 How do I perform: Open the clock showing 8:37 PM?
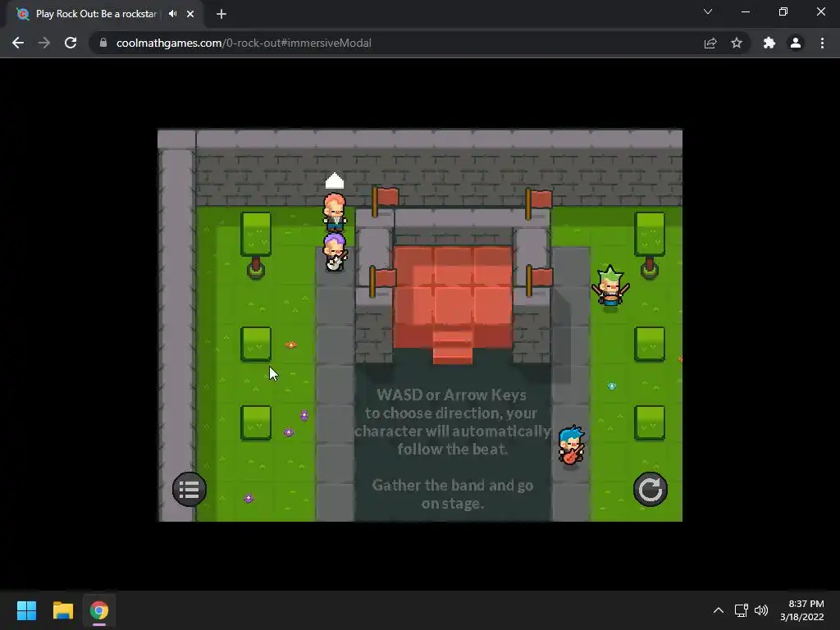point(802,610)
